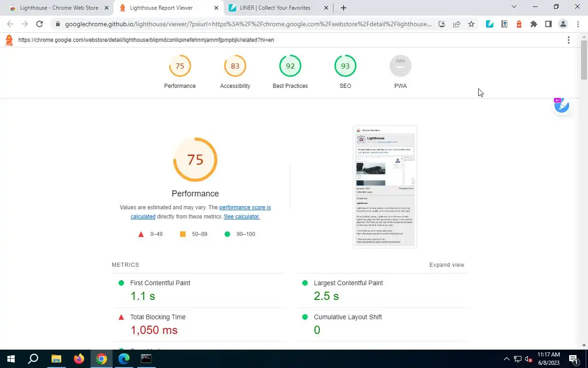Click the Largest Contentful Paint metric label
The height and width of the screenshot is (368, 588).
[348, 283]
